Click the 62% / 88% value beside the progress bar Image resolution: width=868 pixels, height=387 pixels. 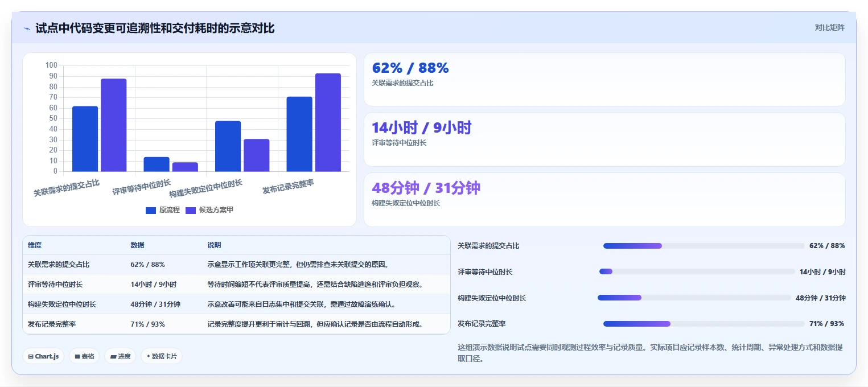827,246
